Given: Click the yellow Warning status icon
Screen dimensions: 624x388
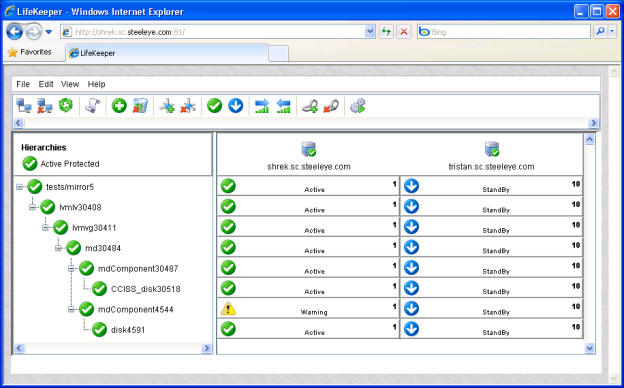Looking at the screenshot, I should pos(228,308).
